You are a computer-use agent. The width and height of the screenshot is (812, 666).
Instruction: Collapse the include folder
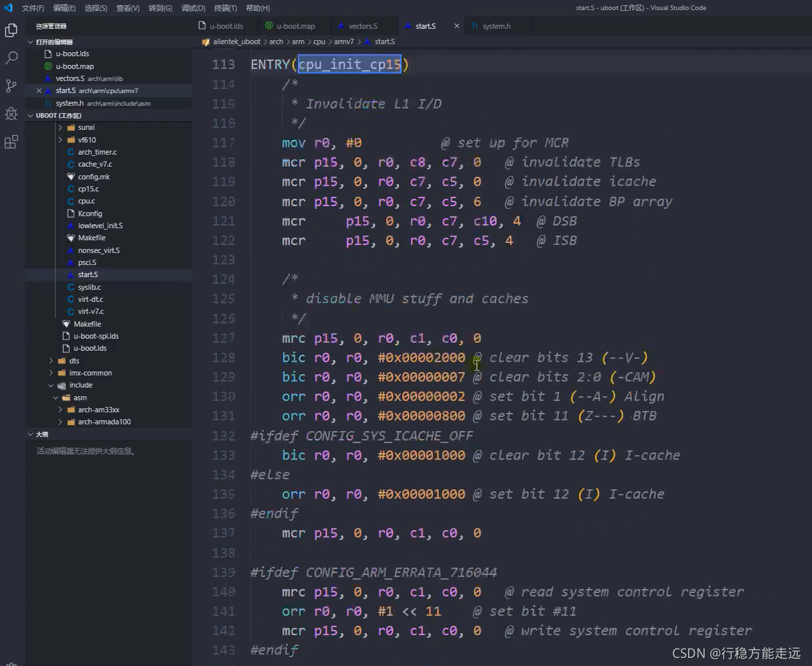[80, 385]
